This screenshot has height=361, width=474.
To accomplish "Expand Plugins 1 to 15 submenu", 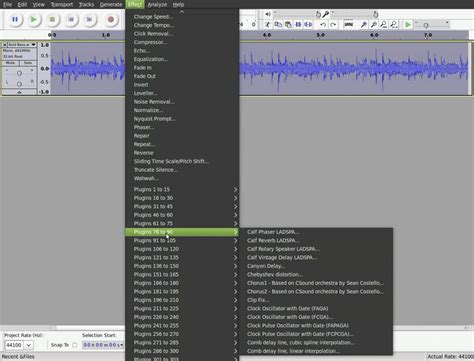I will tap(182, 189).
